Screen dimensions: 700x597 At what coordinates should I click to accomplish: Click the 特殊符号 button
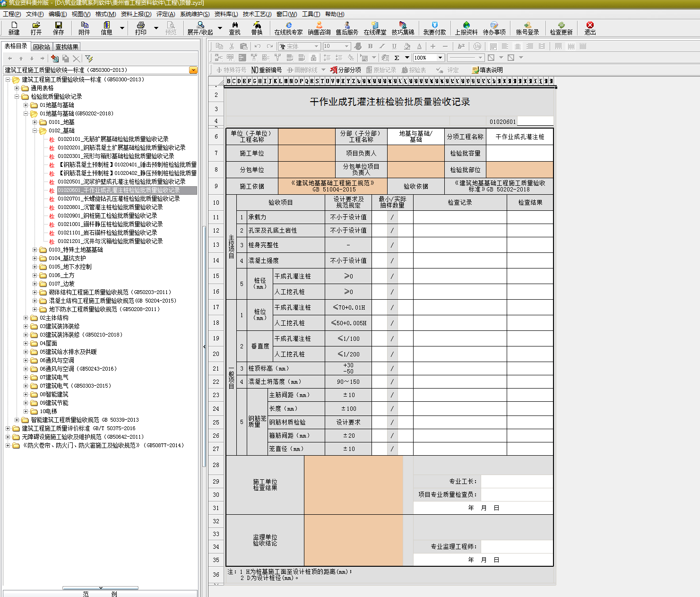pos(231,70)
